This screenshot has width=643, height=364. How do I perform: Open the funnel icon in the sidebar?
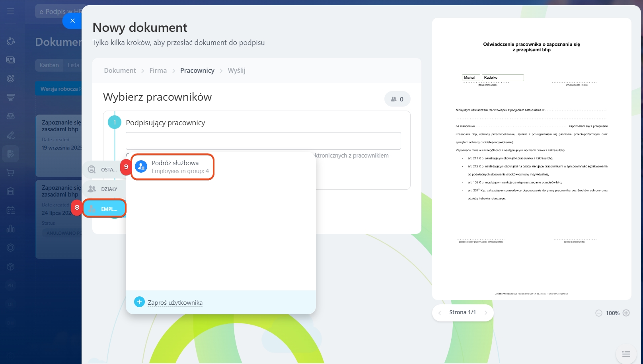coord(11,97)
